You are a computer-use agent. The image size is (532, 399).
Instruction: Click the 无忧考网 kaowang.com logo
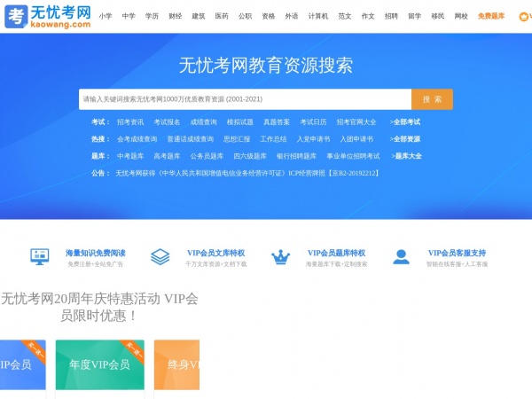click(x=48, y=16)
